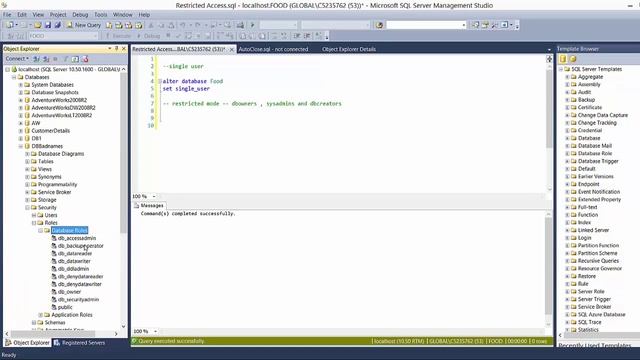The height and width of the screenshot is (360, 640).
Task: Switch to Registered Servers bottom tab
Action: point(80,343)
